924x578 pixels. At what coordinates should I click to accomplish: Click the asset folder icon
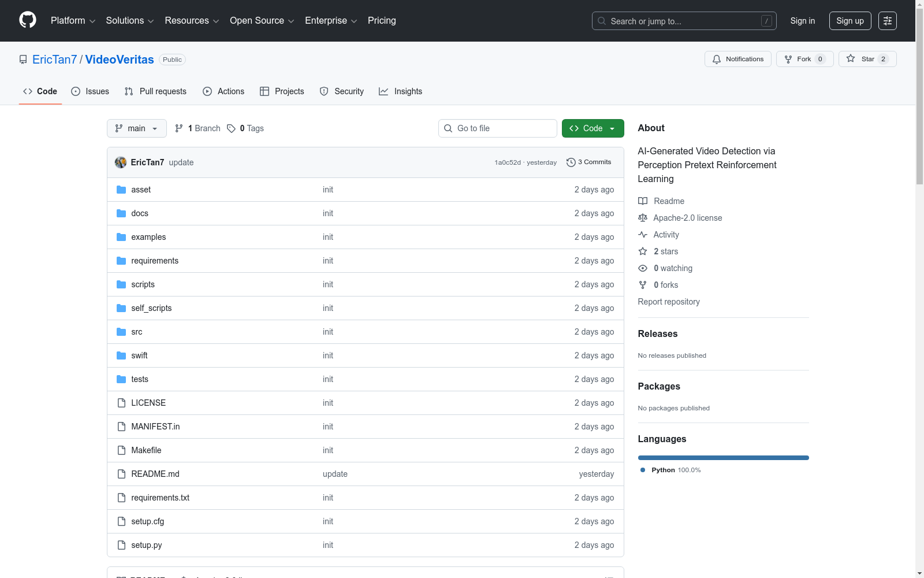point(121,190)
